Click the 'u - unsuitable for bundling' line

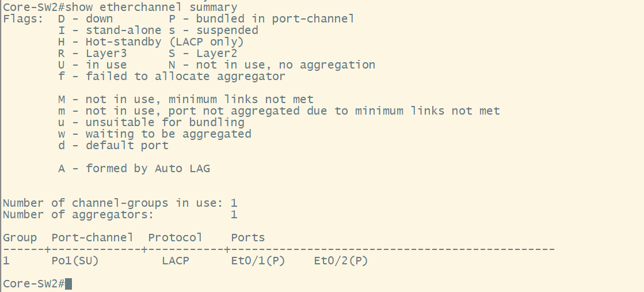point(151,123)
